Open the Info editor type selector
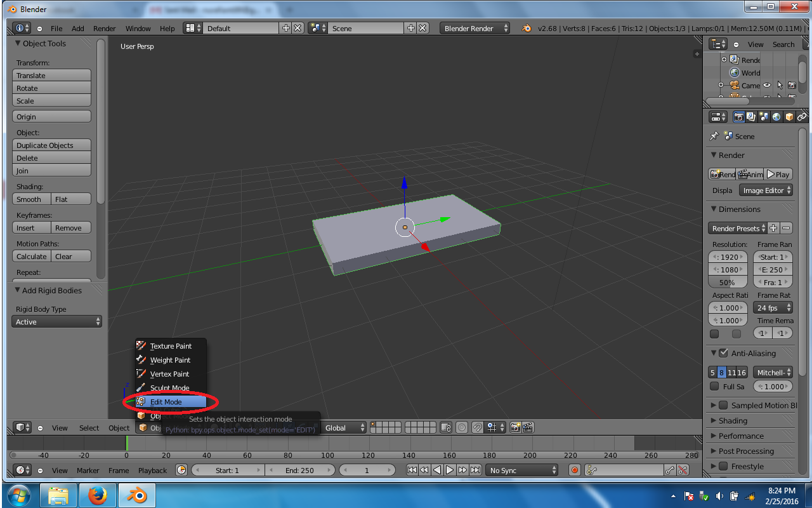 [22, 28]
